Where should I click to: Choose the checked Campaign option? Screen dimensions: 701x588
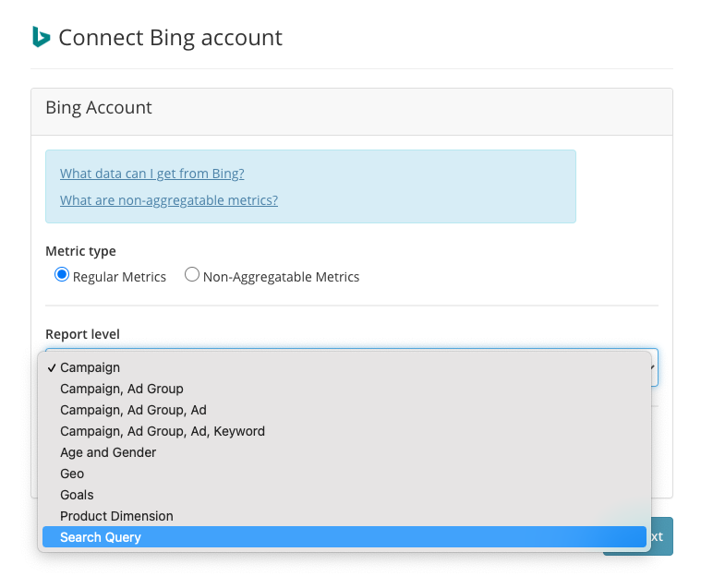coord(90,367)
